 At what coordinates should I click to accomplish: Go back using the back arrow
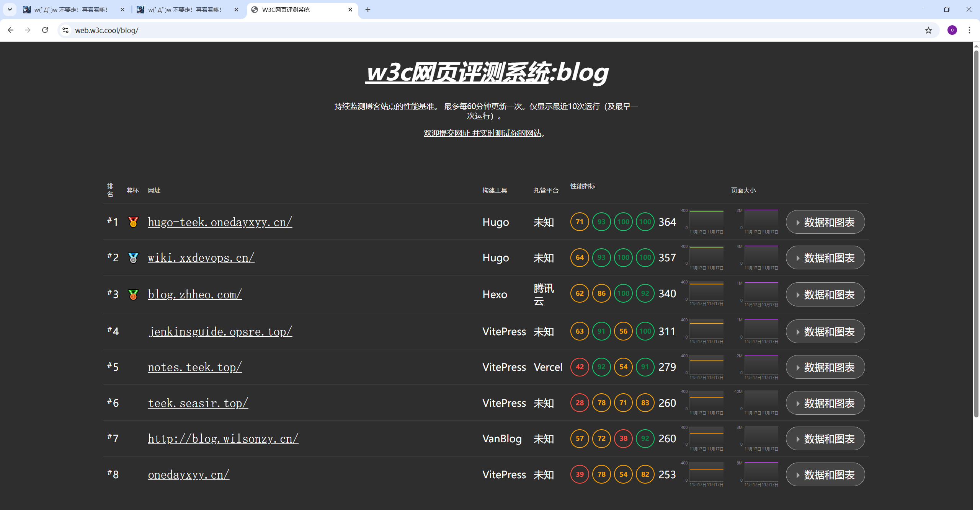(x=11, y=30)
